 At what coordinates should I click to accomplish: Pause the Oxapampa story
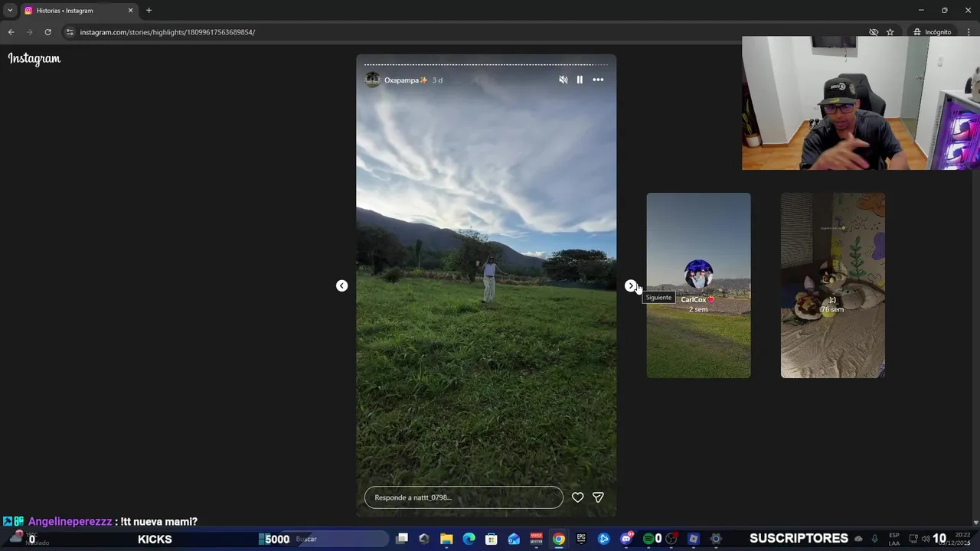(580, 80)
